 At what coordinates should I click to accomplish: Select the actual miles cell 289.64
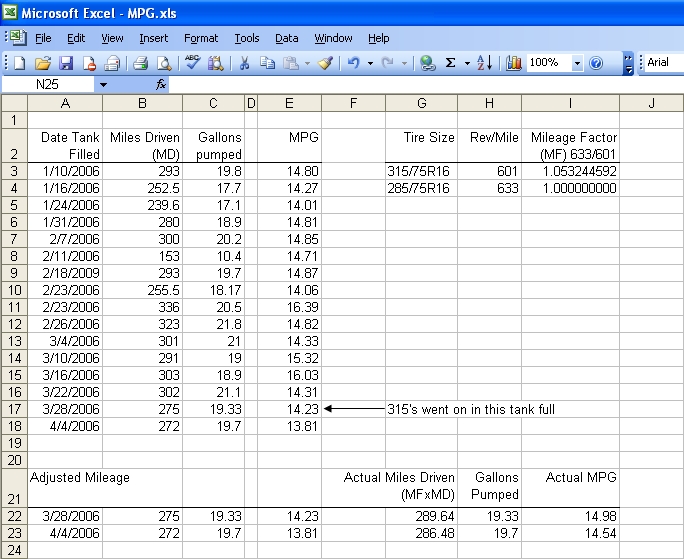point(421,516)
